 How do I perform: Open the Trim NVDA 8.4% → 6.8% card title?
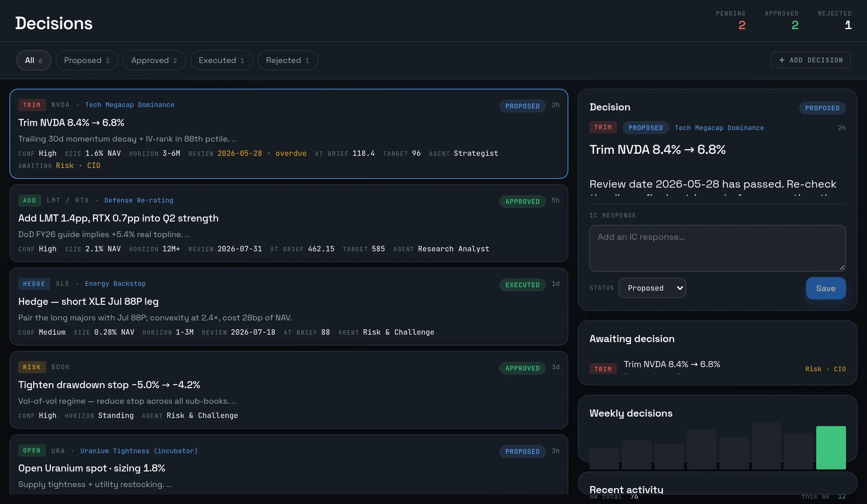[x=71, y=123]
